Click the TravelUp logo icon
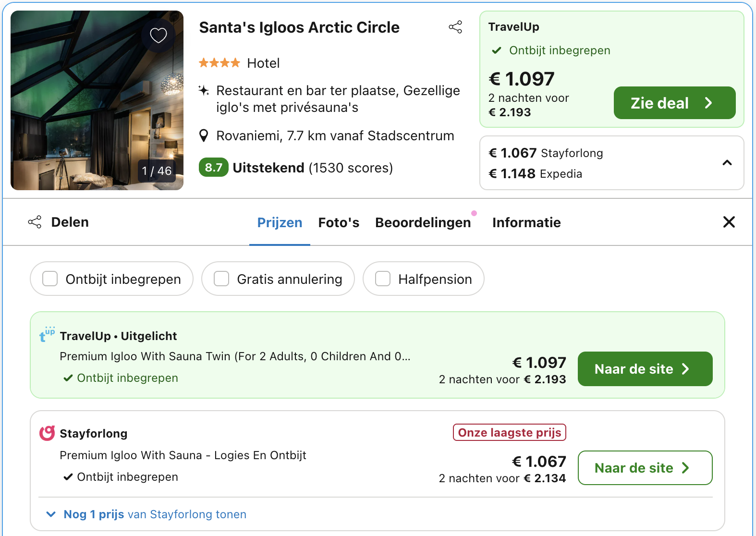 pyautogui.click(x=47, y=334)
